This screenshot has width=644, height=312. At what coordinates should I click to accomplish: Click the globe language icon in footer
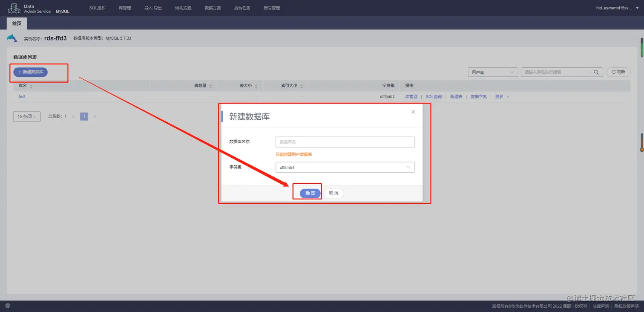click(x=8, y=306)
